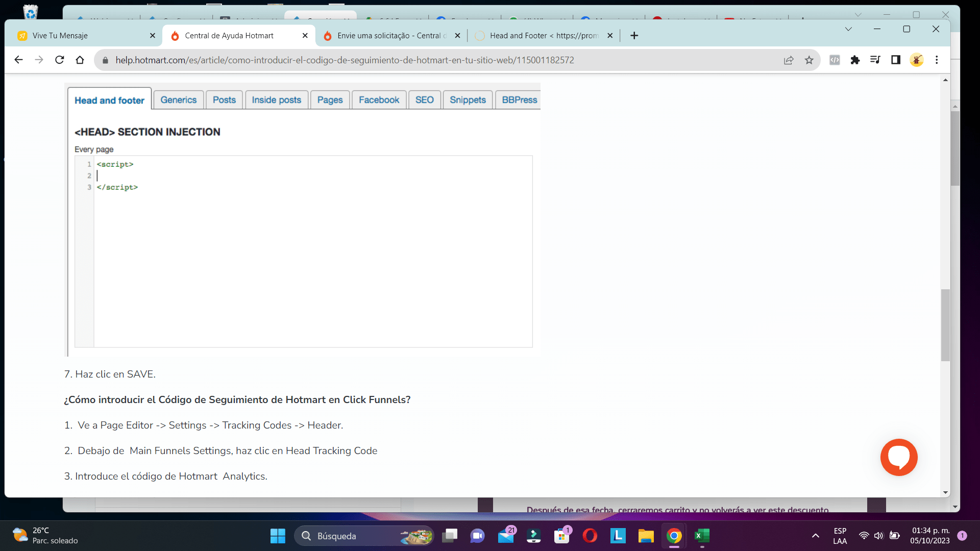
Task: Select the Posts plugin tab
Action: pyautogui.click(x=224, y=100)
